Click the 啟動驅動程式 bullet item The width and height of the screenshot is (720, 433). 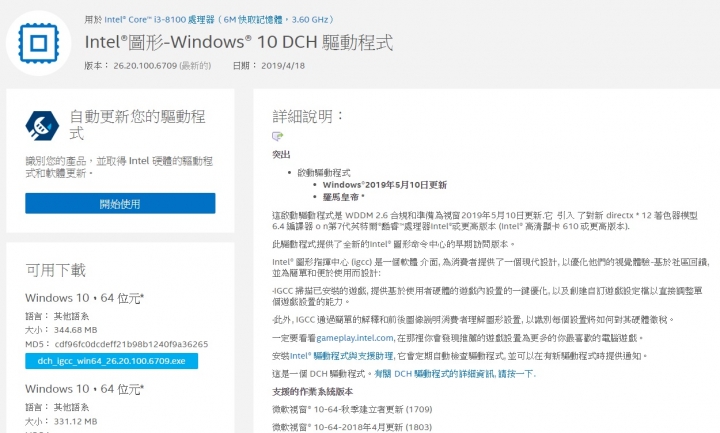click(x=324, y=173)
